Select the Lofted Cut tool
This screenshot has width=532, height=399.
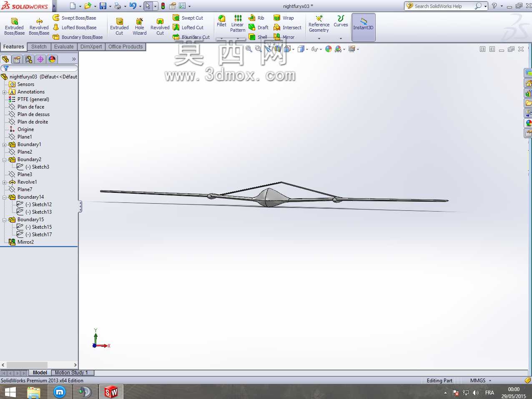(188, 28)
